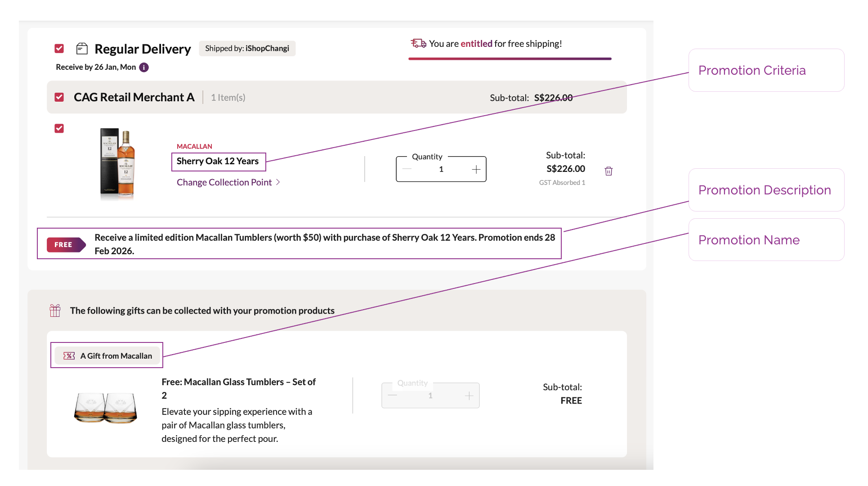Click the trash icon to remove Sherry Oak
The height and width of the screenshot is (486, 868).
click(608, 171)
